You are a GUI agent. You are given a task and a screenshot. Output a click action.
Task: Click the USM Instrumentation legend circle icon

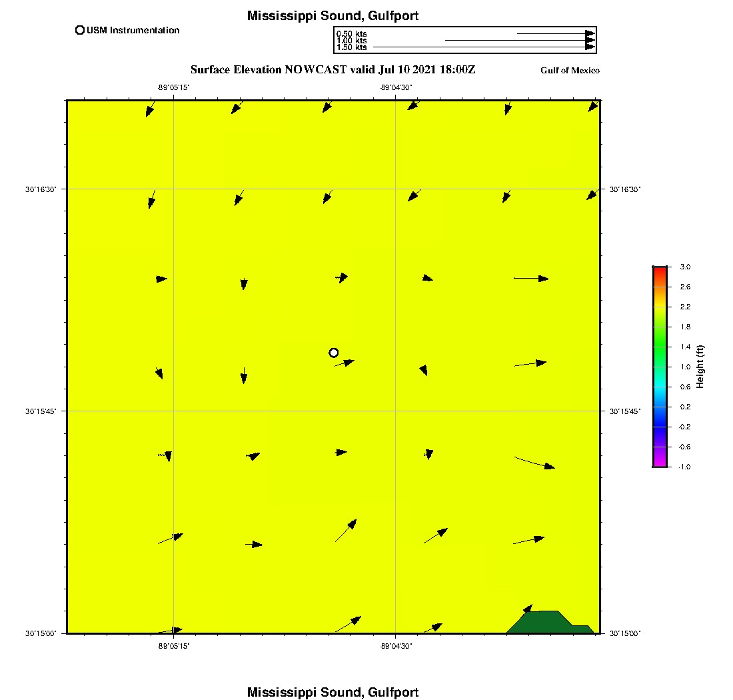point(80,30)
